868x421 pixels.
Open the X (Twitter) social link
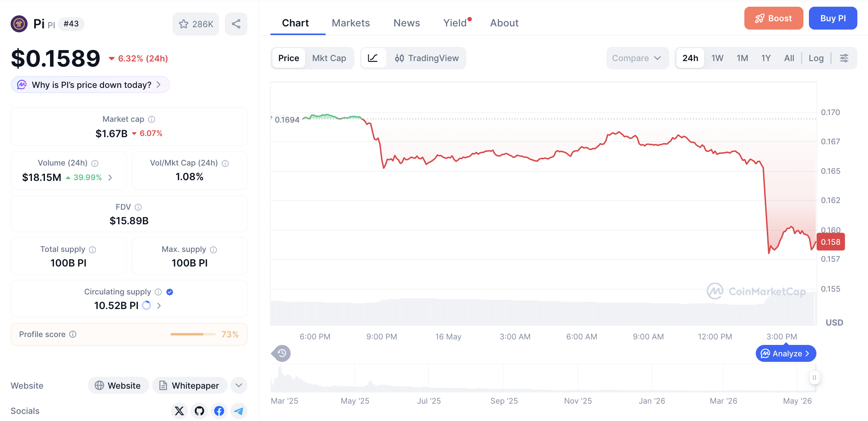point(179,411)
